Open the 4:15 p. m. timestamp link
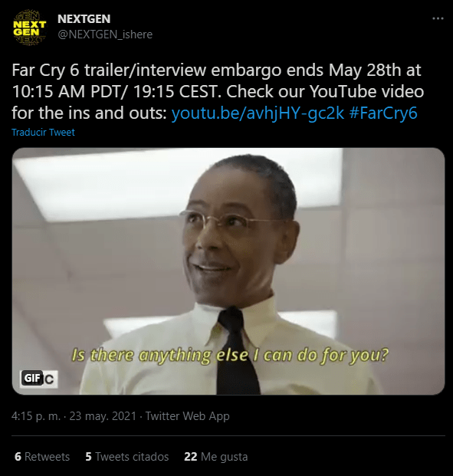453x476 pixels. tap(36, 416)
